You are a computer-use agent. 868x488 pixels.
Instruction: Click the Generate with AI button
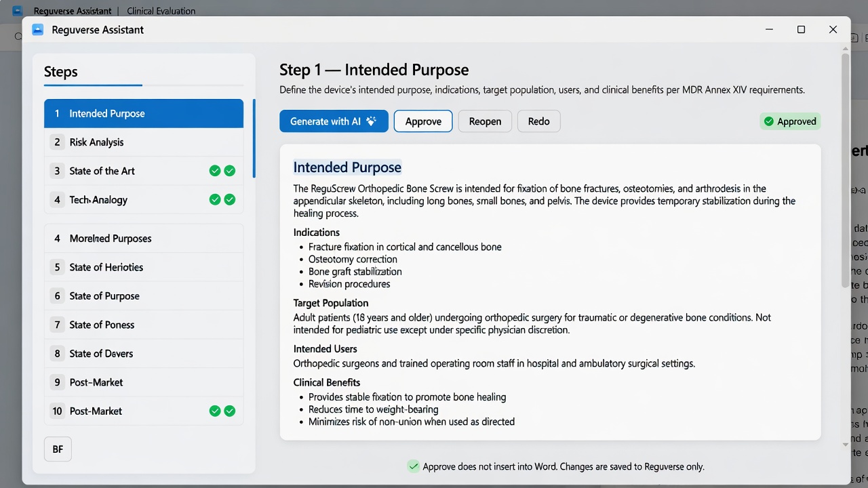[334, 121]
